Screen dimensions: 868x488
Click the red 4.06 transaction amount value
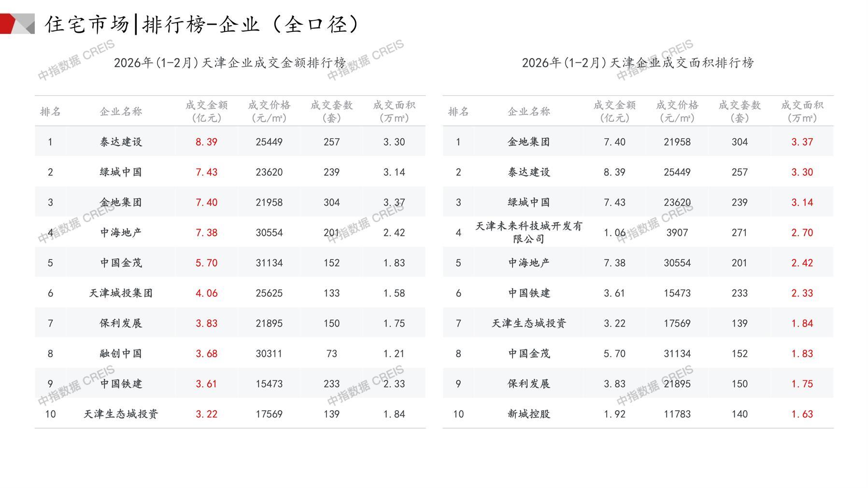click(206, 293)
